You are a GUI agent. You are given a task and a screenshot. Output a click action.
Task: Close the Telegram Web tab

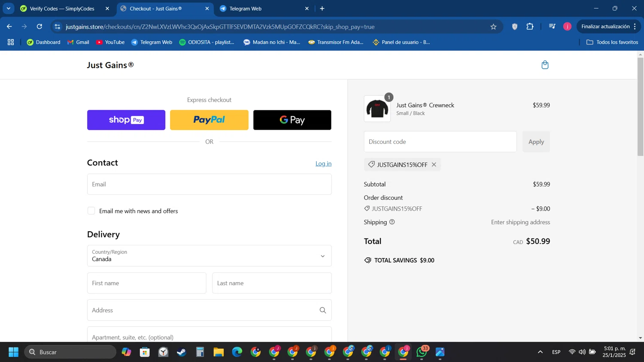click(x=307, y=9)
